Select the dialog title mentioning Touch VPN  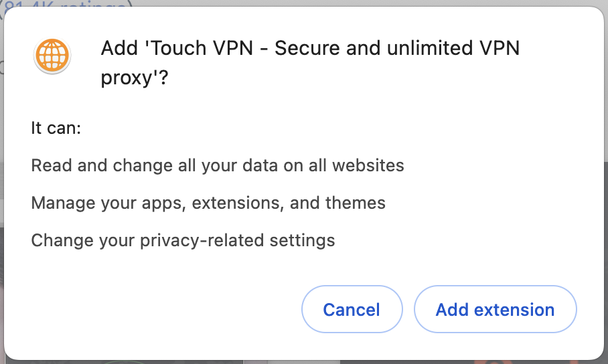click(310, 63)
